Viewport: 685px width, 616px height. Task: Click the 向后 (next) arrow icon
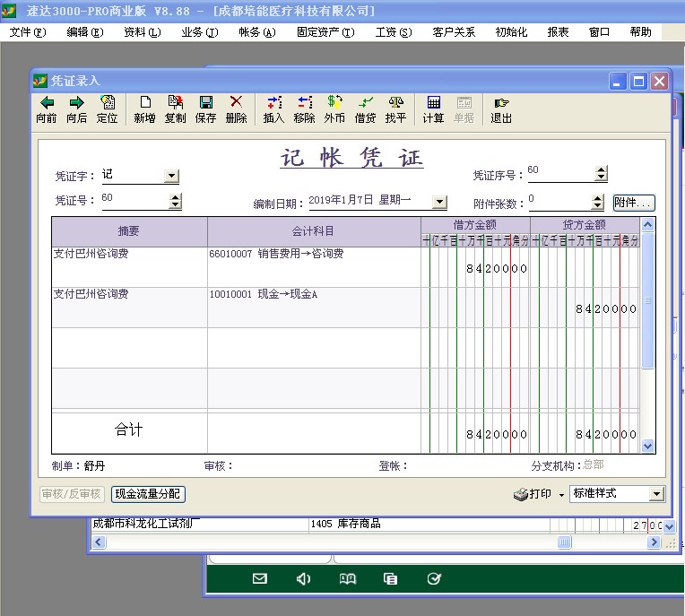(76, 103)
